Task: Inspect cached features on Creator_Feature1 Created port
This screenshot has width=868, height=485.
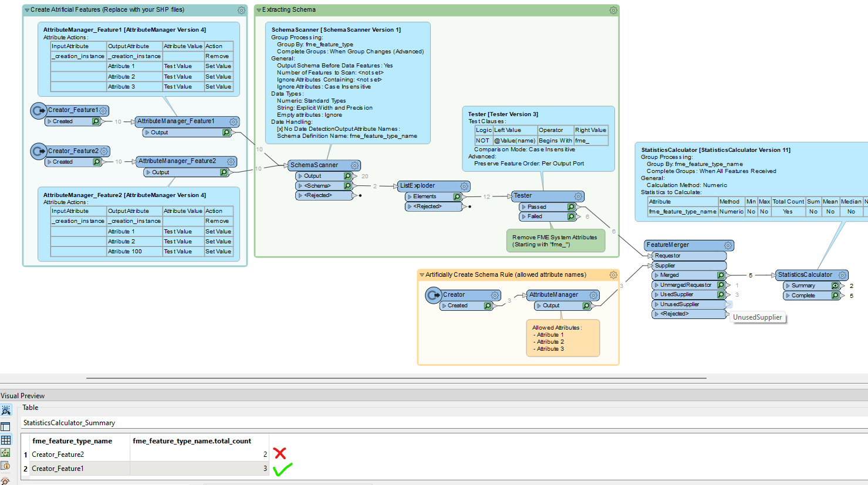Action: [96, 121]
